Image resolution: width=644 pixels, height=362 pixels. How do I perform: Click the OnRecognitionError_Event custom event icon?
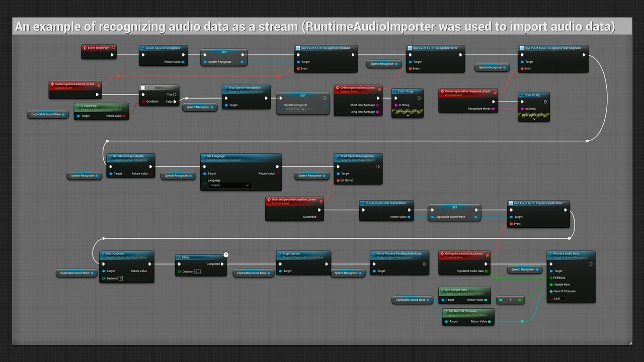pyautogui.click(x=338, y=88)
